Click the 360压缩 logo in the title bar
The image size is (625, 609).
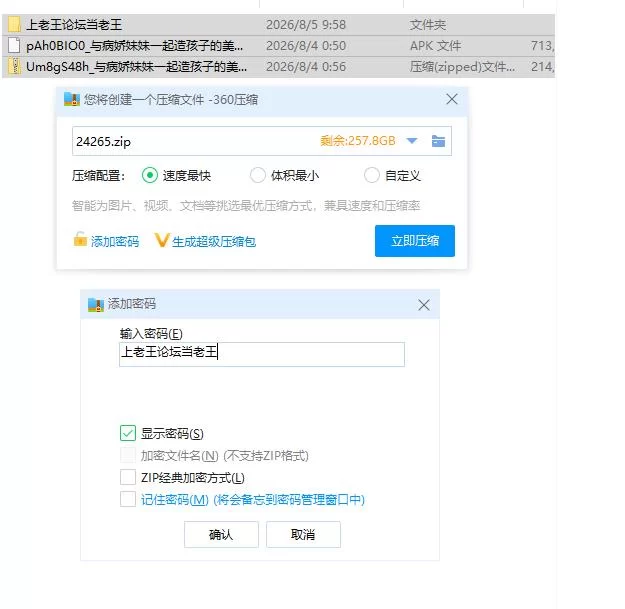click(x=72, y=99)
